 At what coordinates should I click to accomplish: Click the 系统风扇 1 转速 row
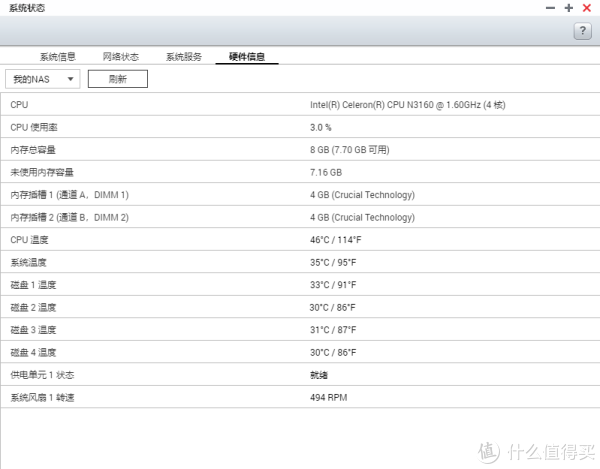click(300, 397)
